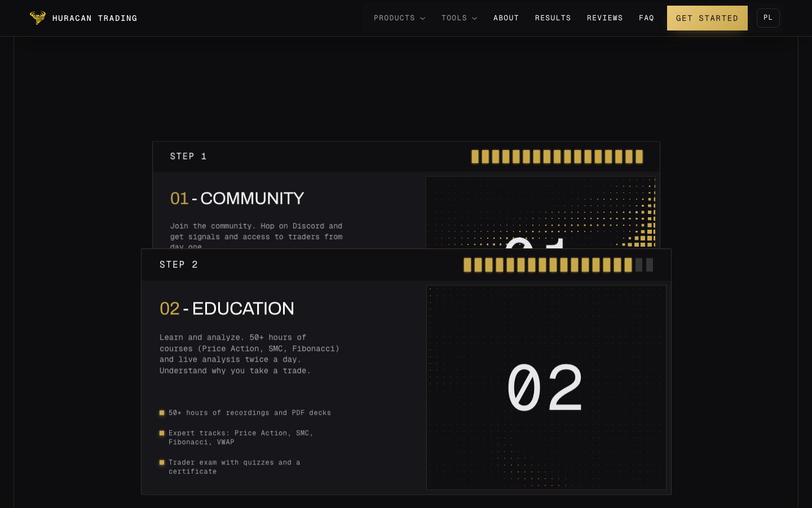The image size is (812, 508).
Task: Click the Huracan Trading hurricane logo icon
Action: (38, 18)
